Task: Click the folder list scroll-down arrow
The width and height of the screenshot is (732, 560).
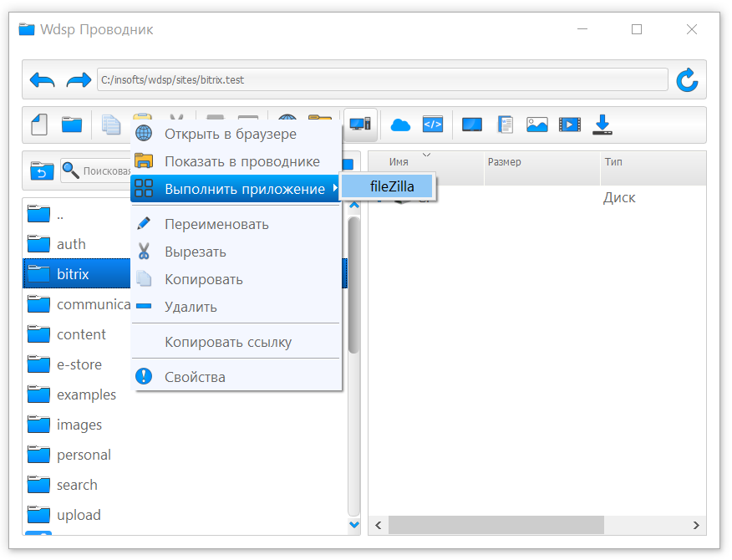Action: point(354,525)
